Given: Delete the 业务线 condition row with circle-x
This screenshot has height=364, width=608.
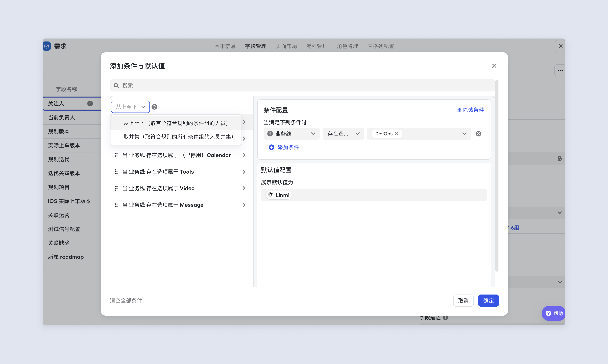Looking at the screenshot, I should [478, 134].
